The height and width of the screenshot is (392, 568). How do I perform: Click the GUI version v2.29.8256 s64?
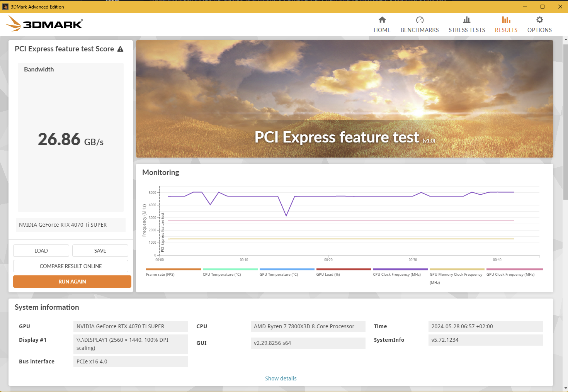point(308,343)
